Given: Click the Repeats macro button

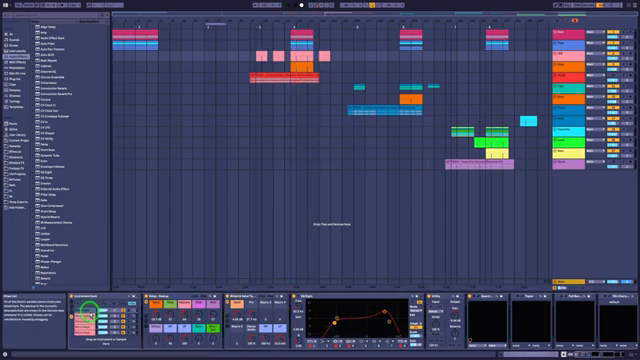Looking at the screenshot, I should (x=184, y=304).
